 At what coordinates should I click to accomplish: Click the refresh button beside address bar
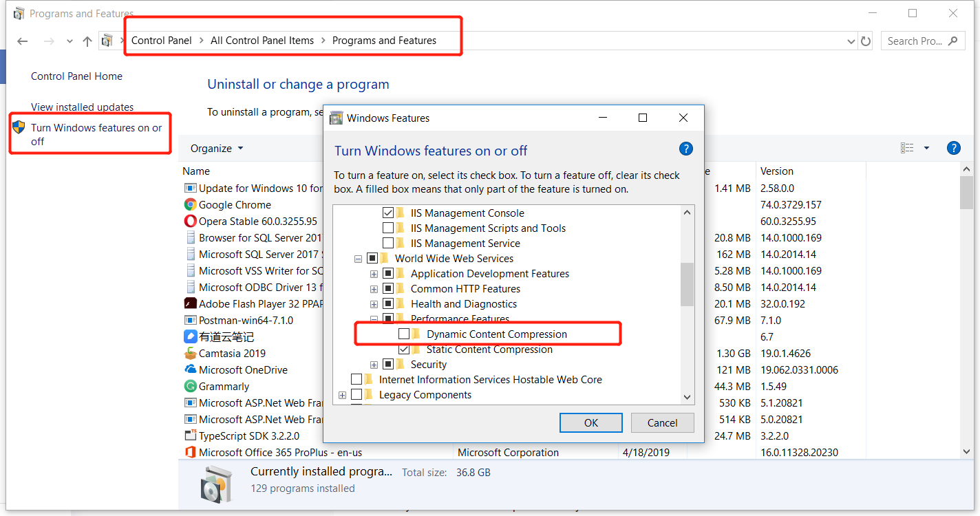866,41
